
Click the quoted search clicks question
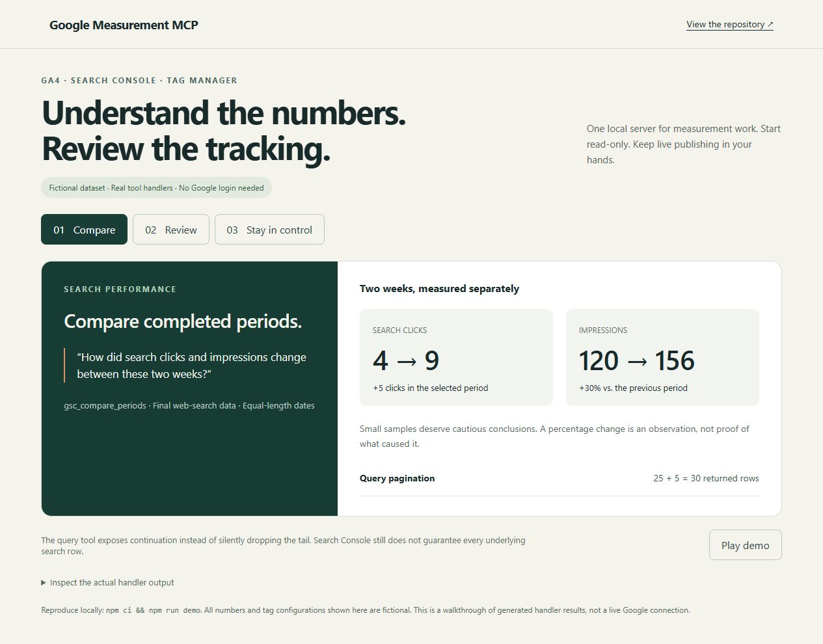(191, 366)
